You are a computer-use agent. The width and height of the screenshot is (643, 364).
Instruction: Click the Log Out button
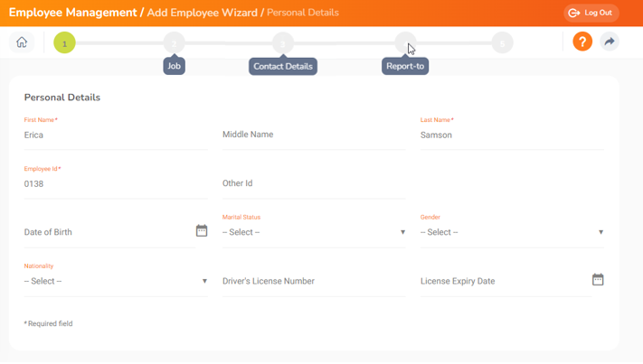591,13
